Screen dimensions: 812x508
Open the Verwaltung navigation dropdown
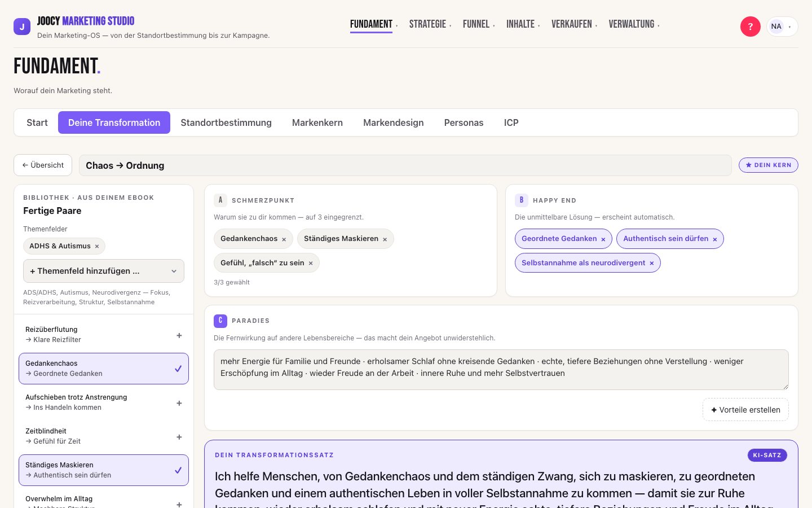pyautogui.click(x=634, y=24)
